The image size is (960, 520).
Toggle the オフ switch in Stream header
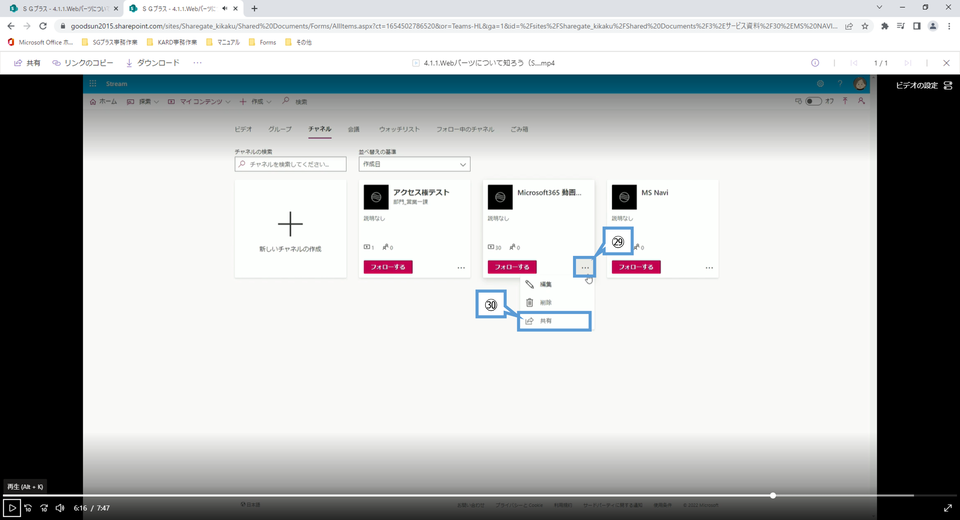coord(813,101)
